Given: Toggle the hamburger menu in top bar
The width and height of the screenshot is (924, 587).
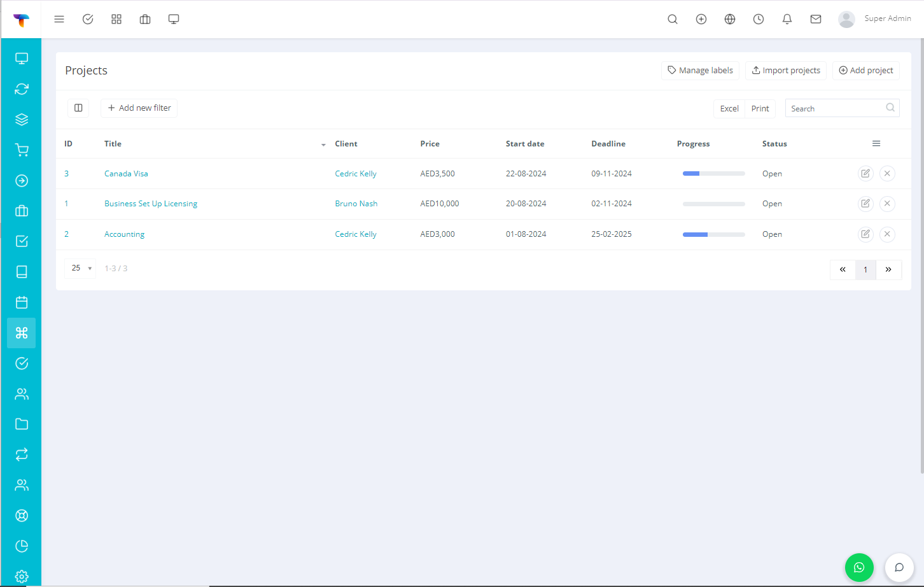Looking at the screenshot, I should pyautogui.click(x=59, y=19).
